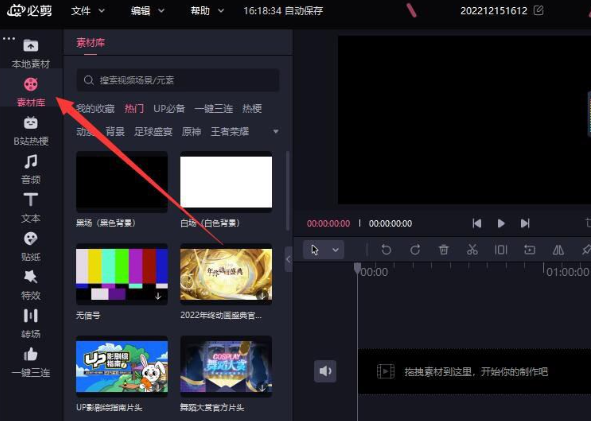Select the 热门 category
This screenshot has height=421, width=591.
tap(134, 109)
